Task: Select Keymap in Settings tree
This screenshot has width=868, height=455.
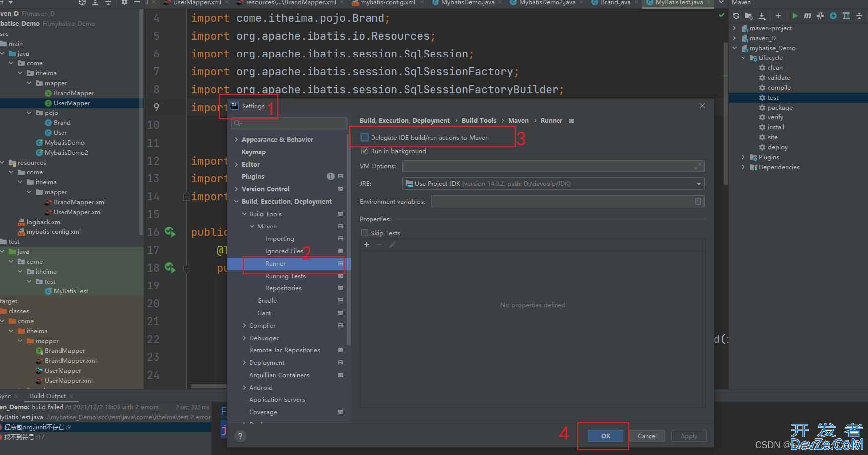Action: pos(253,152)
